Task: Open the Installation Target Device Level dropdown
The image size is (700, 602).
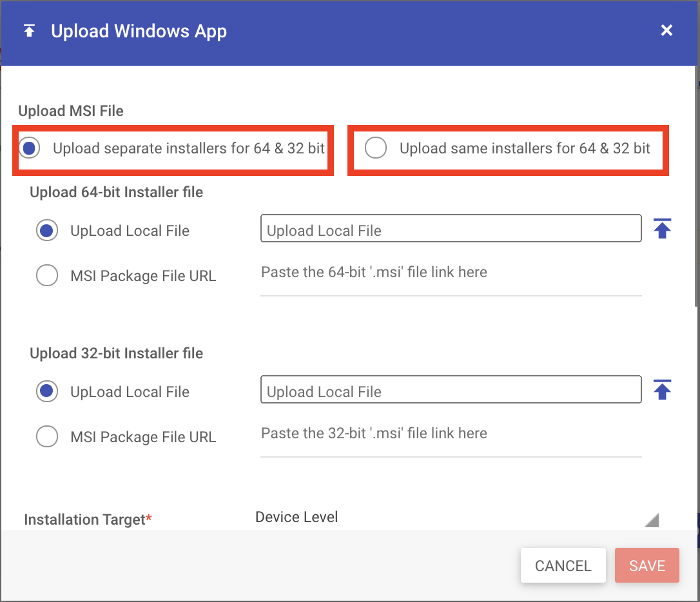Action: tap(457, 518)
